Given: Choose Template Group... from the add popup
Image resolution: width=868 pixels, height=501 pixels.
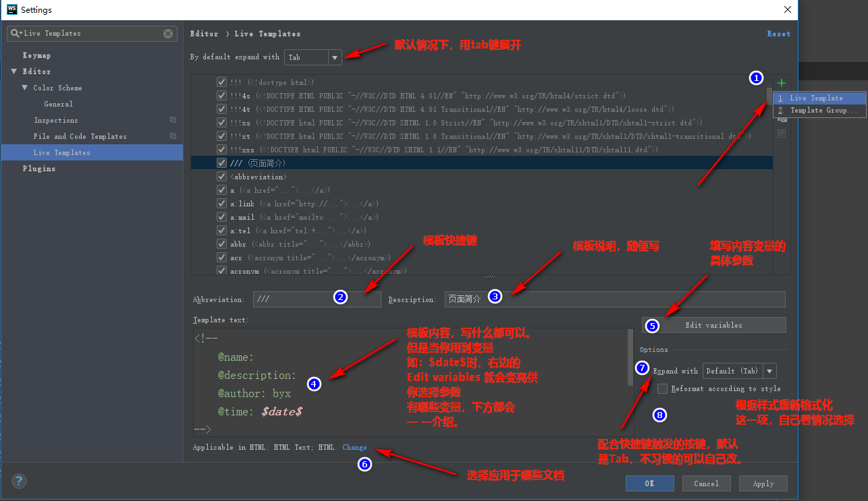Looking at the screenshot, I should click(x=819, y=111).
